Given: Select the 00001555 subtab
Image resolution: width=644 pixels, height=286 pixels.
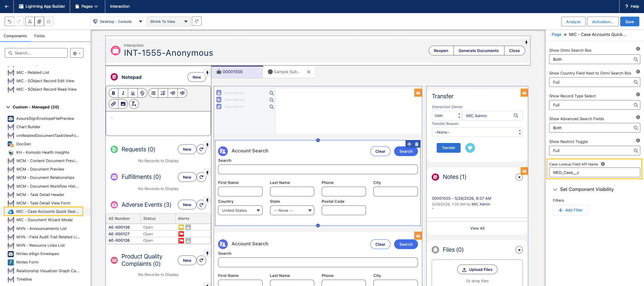Looking at the screenshot, I should tap(237, 72).
